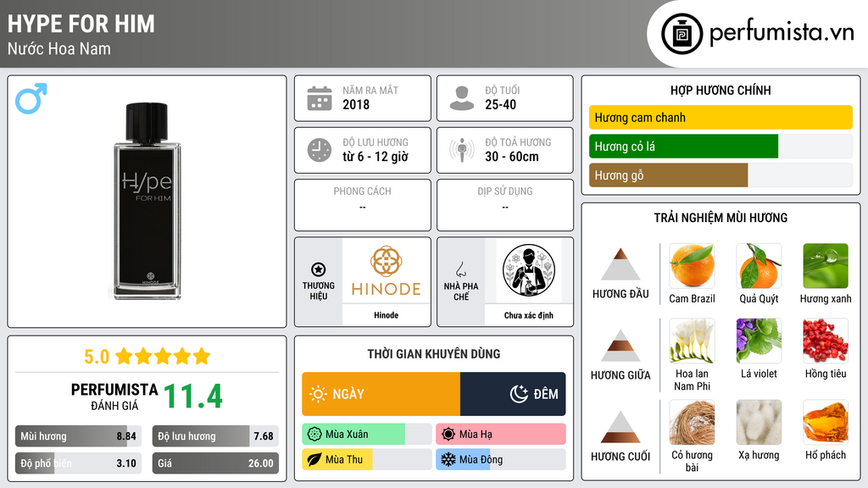Click the Hợp hương chính heading
Screen dimensions: 868x488
(x=721, y=90)
